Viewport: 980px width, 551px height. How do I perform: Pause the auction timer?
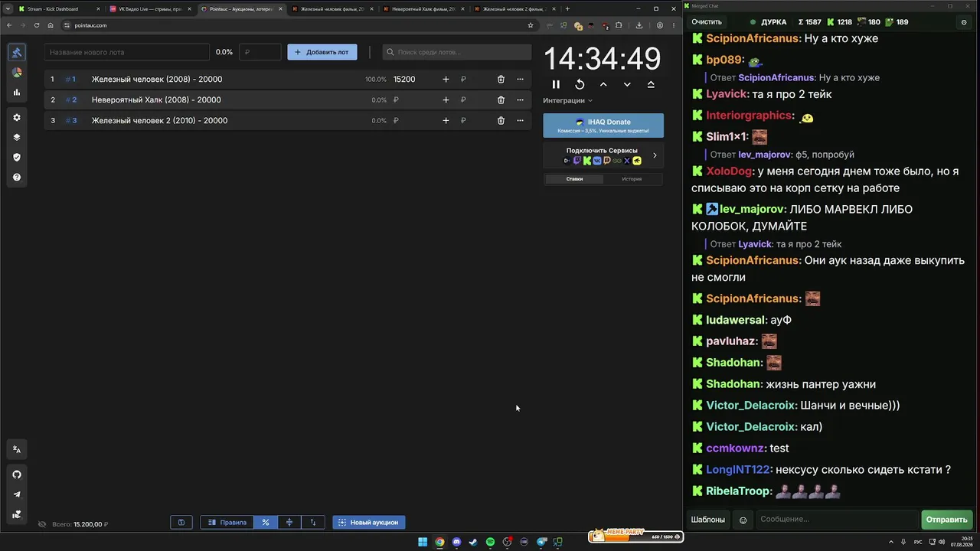coord(556,84)
